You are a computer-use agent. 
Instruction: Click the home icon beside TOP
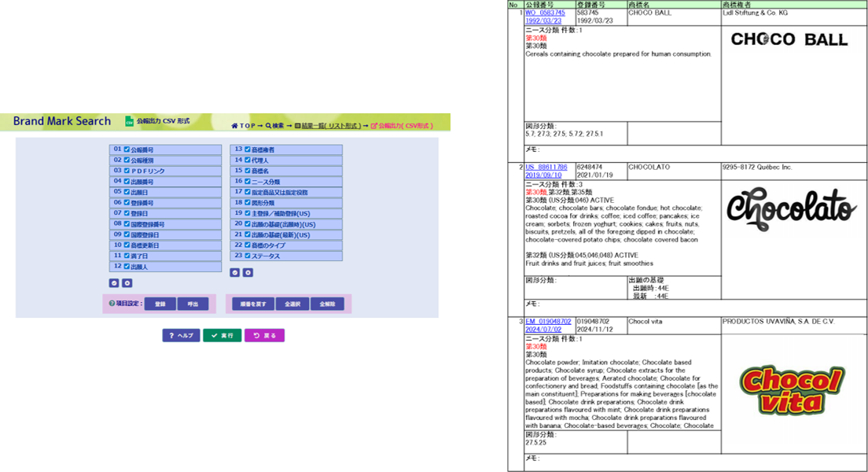tap(234, 126)
